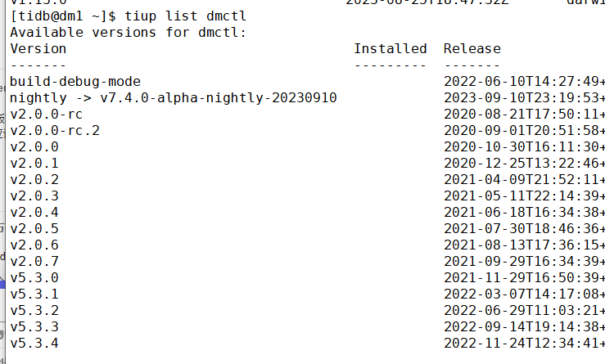605x364 pixels.
Task: Select the v5.3.4 version entry
Action: click(34, 343)
